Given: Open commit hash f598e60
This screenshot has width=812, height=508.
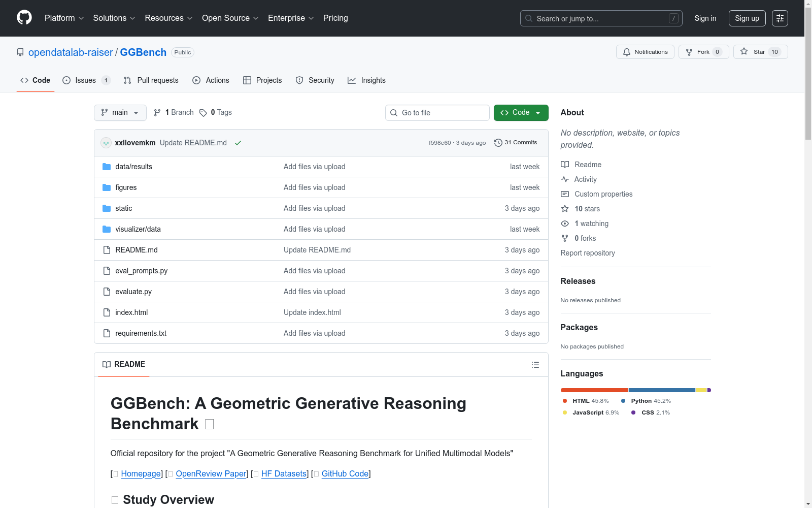Looking at the screenshot, I should click(x=439, y=143).
